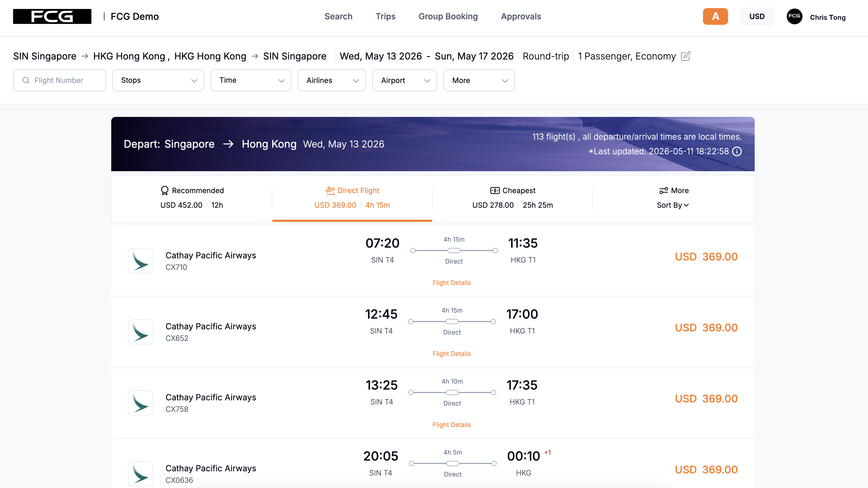Image resolution: width=868 pixels, height=488 pixels.
Task: Click the CX758 flight number
Action: coord(177,409)
